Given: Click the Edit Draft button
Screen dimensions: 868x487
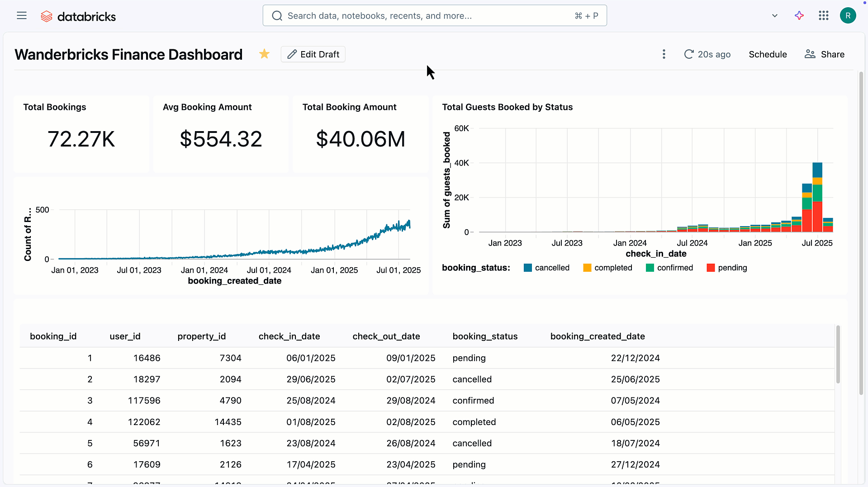Looking at the screenshot, I should coord(313,54).
